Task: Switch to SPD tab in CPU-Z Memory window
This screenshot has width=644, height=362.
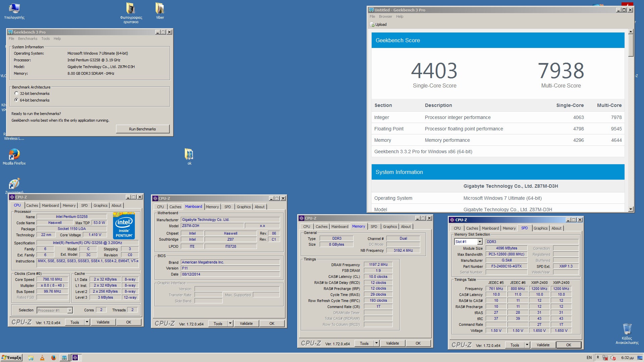Action: pos(374,227)
